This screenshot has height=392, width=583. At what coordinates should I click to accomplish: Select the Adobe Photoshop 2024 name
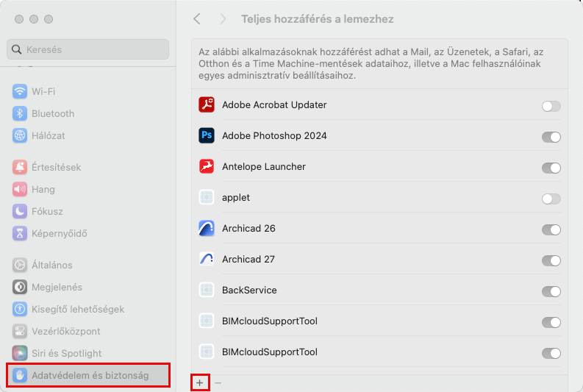click(274, 136)
